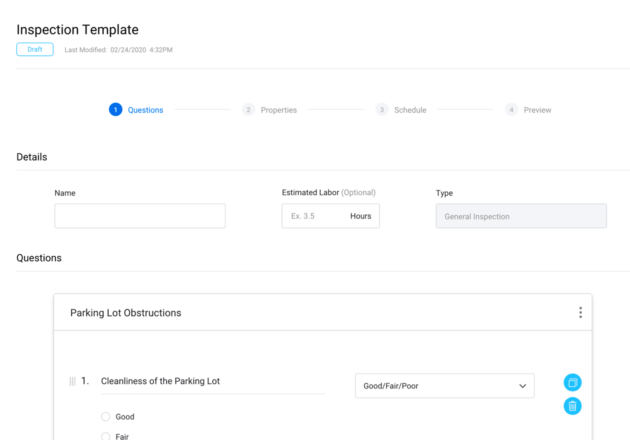Image resolution: width=630 pixels, height=440 pixels.
Task: Click the step 1 circle icon
Action: 116,109
